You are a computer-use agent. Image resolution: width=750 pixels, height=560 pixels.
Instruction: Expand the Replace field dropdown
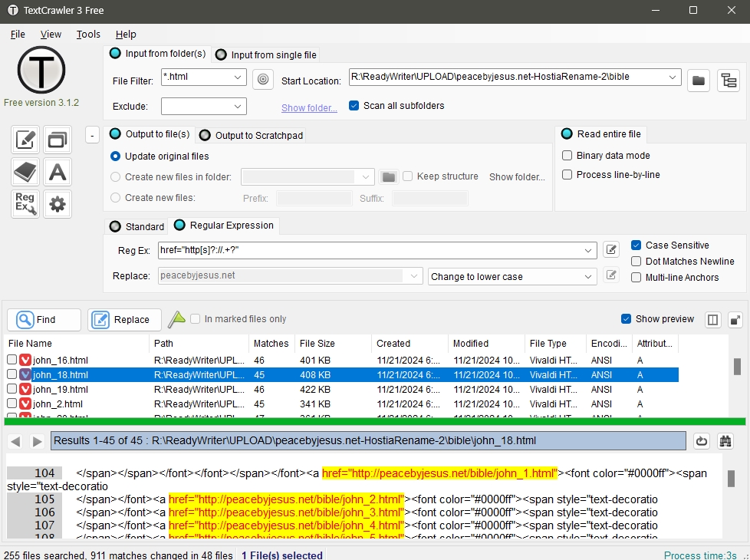(x=414, y=275)
